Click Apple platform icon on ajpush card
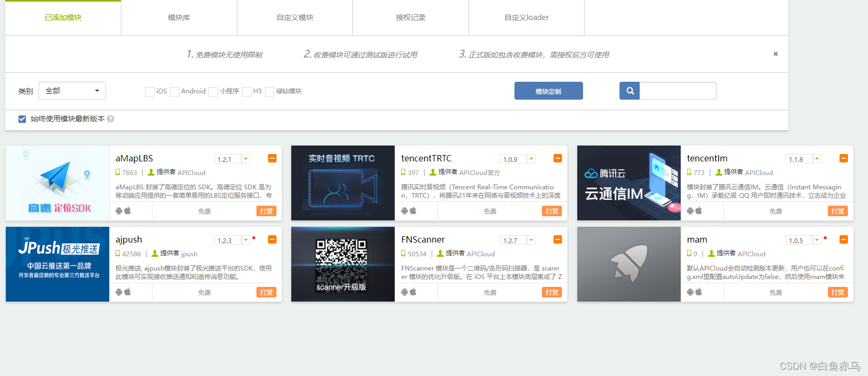 coord(128,292)
